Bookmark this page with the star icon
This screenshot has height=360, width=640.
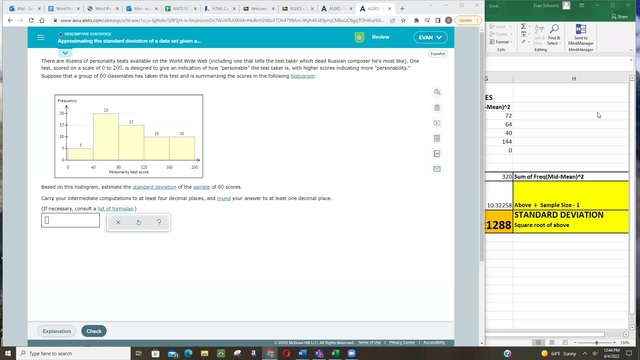tap(403, 20)
